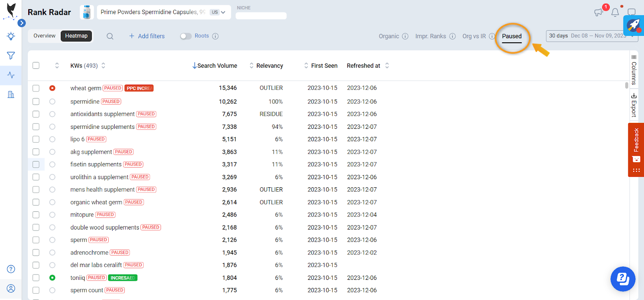Click the Export download icon
The width and height of the screenshot is (644, 300).
point(634,96)
